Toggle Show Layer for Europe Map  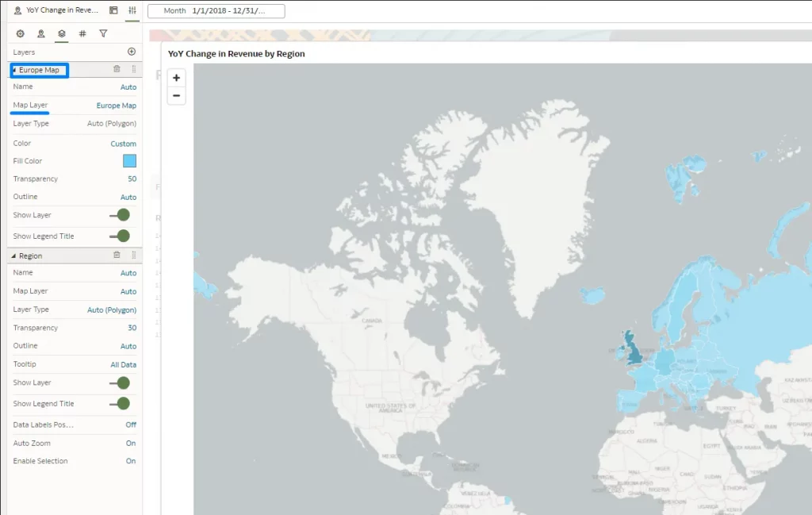click(121, 215)
